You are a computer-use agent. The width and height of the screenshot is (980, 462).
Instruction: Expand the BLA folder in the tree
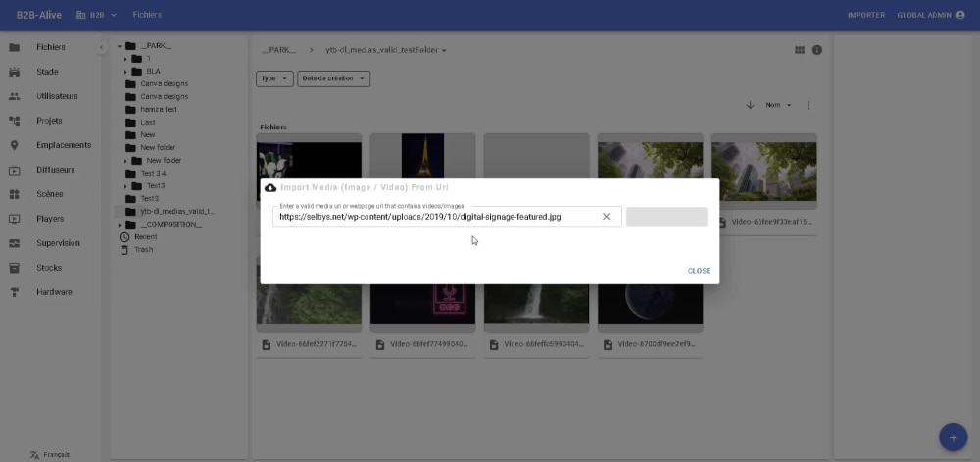click(x=125, y=72)
